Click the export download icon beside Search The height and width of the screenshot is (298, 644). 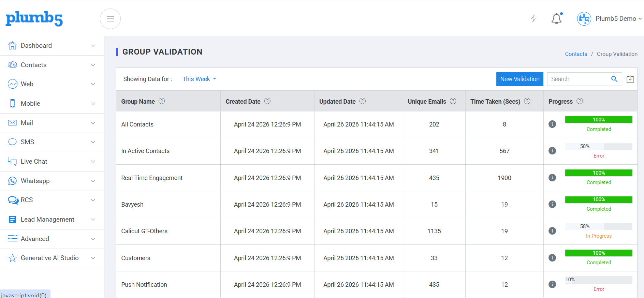(x=630, y=79)
